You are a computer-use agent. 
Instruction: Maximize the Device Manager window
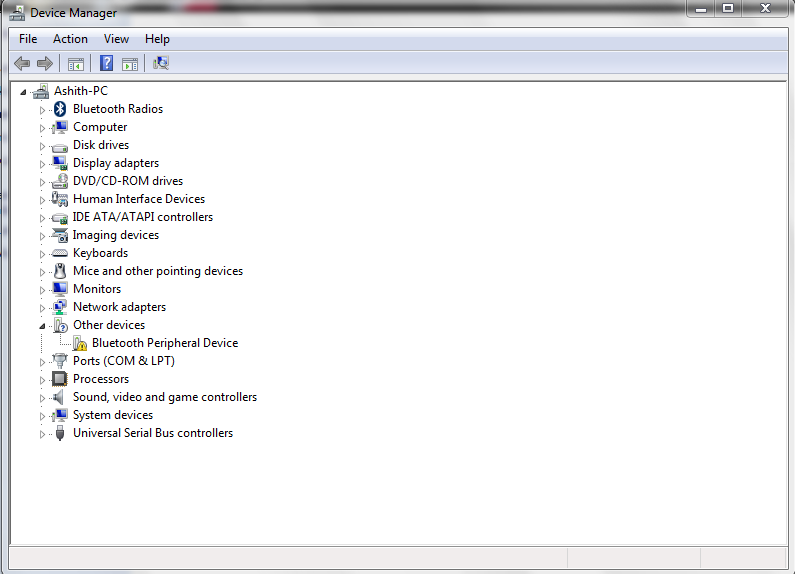(728, 9)
